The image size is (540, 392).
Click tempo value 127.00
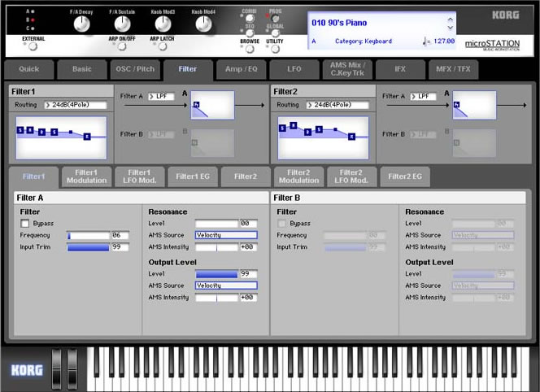point(444,41)
